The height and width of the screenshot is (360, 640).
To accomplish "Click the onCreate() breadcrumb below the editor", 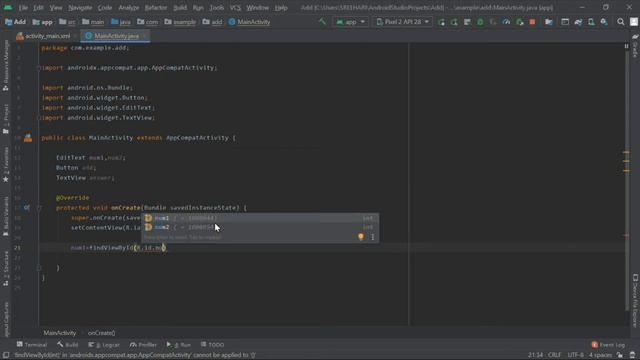I will click(x=102, y=333).
